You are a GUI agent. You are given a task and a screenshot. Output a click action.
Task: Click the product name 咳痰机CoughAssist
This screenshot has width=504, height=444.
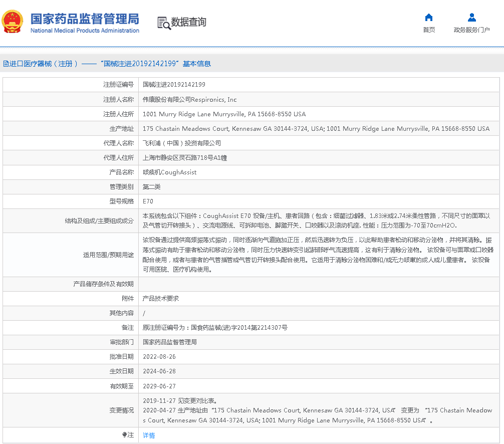pyautogui.click(x=169, y=172)
